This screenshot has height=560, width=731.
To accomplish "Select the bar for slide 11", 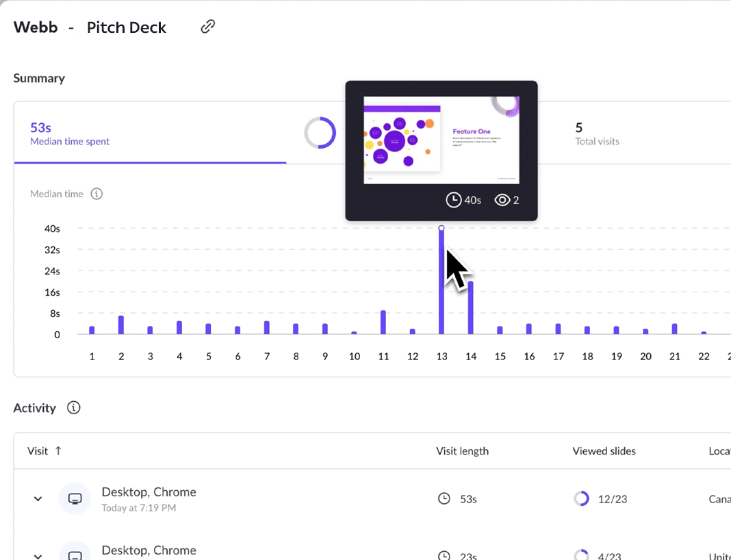I will coord(383,322).
